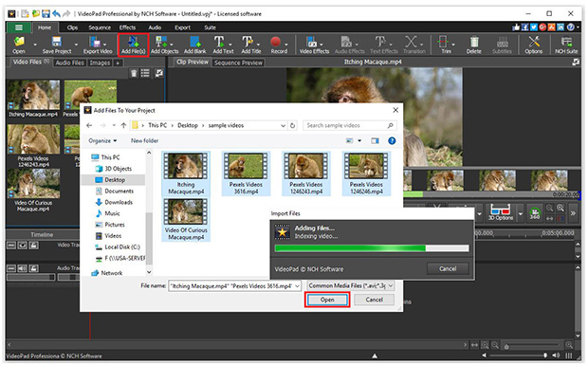Screen dimensions: 588x365
Task: Toggle the audio track mute speaker
Action: coord(22,268)
